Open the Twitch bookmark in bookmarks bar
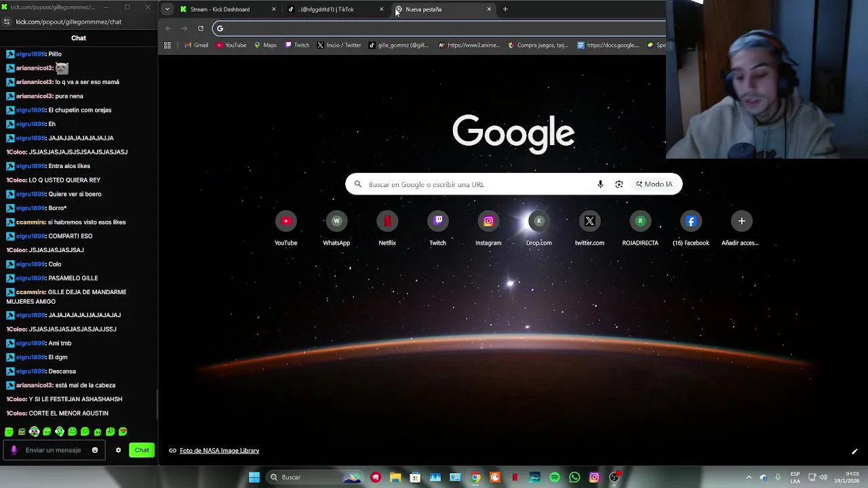This screenshot has height=488, width=868. point(297,45)
